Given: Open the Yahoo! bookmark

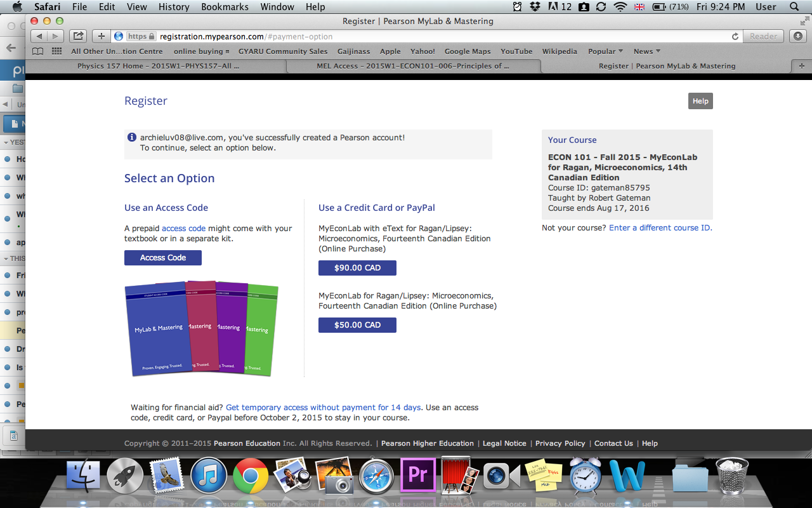Looking at the screenshot, I should pos(422,51).
